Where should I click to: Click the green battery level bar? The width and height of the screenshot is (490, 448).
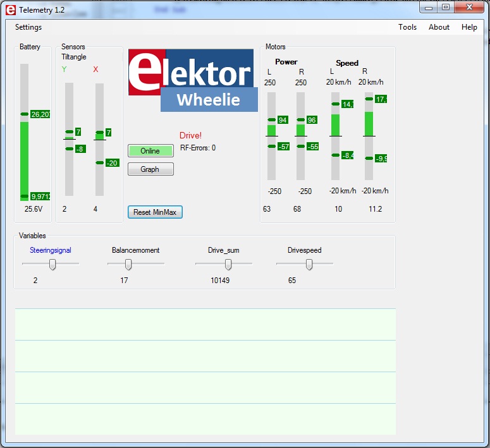pyautogui.click(x=25, y=161)
